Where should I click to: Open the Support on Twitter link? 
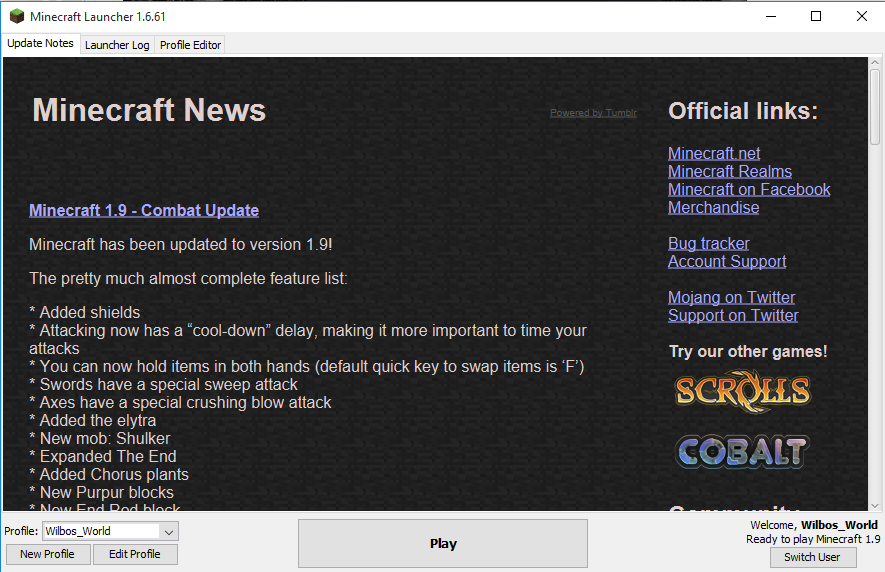[x=733, y=316]
